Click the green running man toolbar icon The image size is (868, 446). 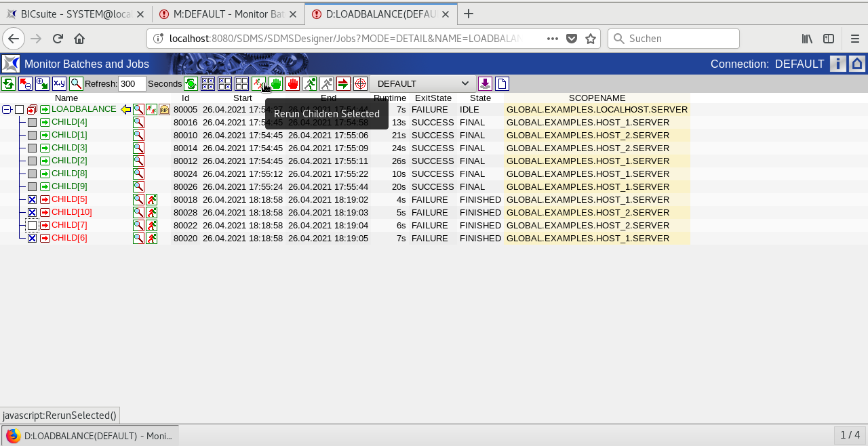[309, 83]
